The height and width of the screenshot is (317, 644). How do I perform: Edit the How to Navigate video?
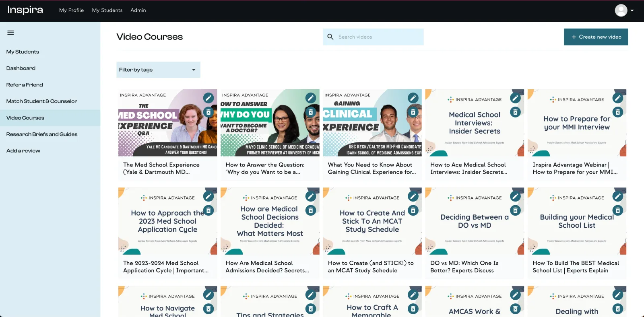coord(208,295)
